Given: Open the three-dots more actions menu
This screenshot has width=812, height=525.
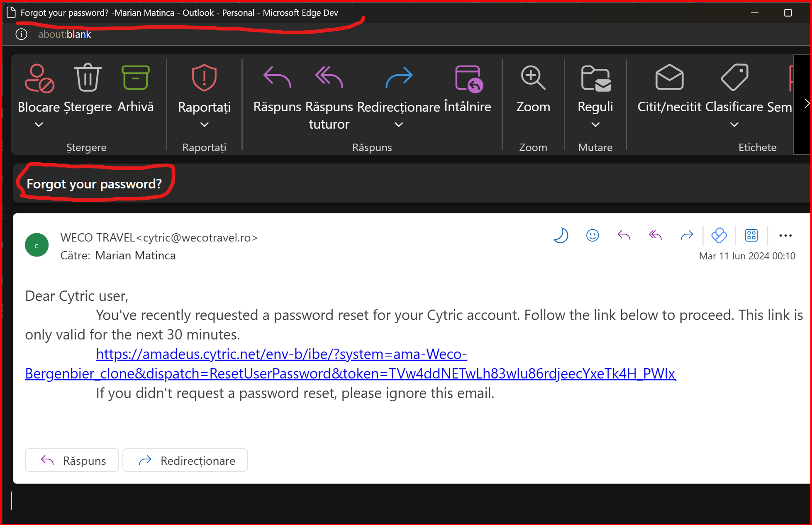Looking at the screenshot, I should pyautogui.click(x=785, y=235).
